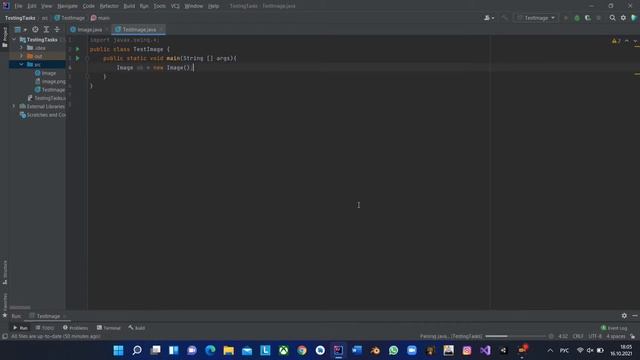Toggle tool window bars icon bottom-left corner

[x=5, y=336]
